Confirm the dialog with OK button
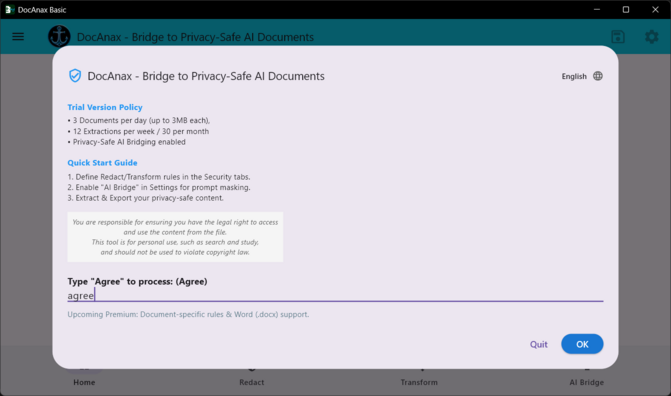This screenshot has height=396, width=671. (x=582, y=344)
